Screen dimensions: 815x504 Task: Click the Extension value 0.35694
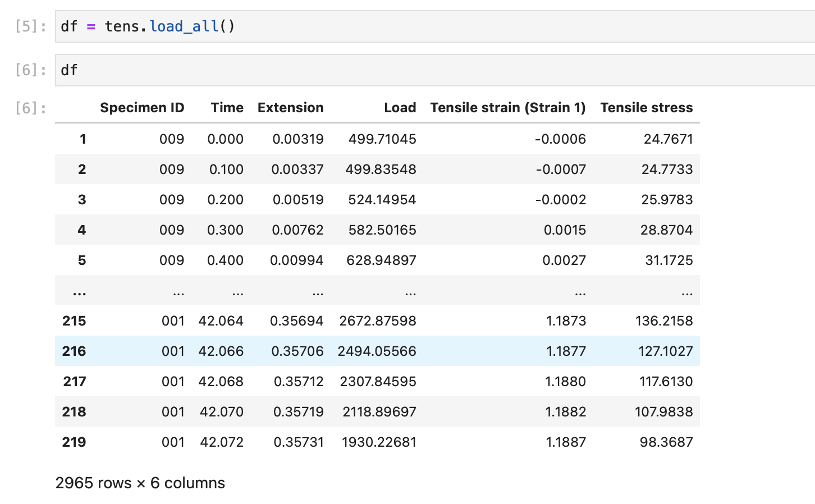point(297,321)
